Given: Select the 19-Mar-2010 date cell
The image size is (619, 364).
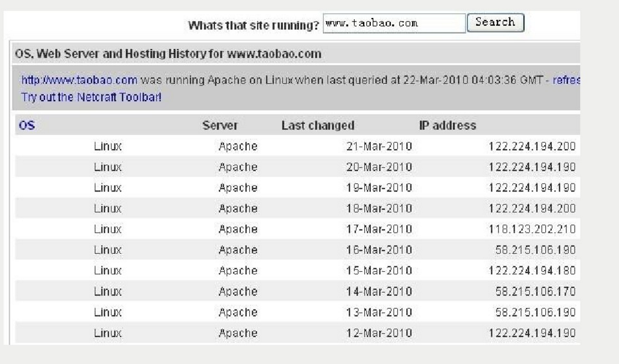Looking at the screenshot, I should tap(379, 188).
